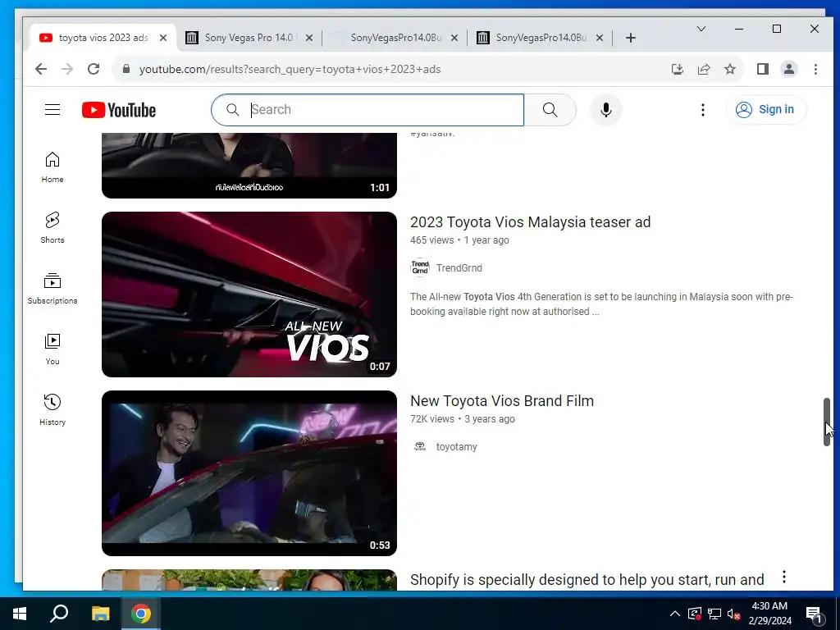This screenshot has width=840, height=630.
Task: Click the TrendGrnd channel avatar
Action: tap(420, 267)
